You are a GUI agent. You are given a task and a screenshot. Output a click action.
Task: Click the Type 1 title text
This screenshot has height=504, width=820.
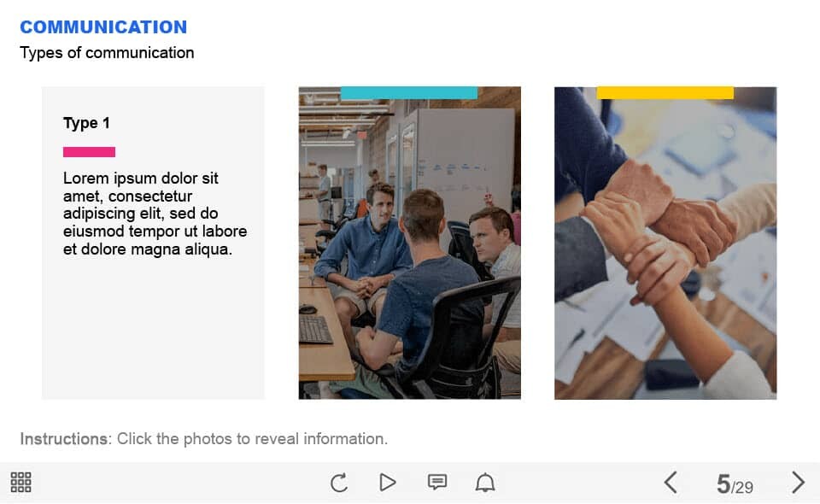click(x=86, y=123)
